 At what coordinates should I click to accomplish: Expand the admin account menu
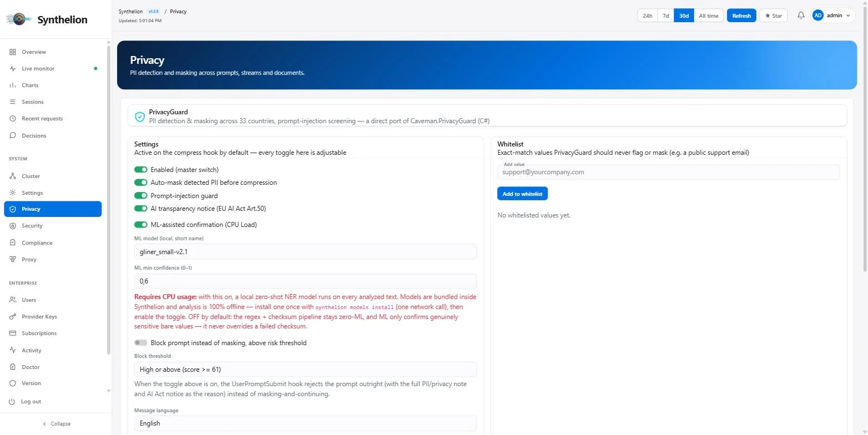[833, 16]
